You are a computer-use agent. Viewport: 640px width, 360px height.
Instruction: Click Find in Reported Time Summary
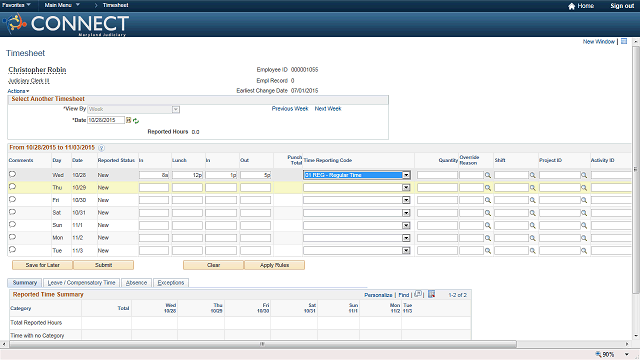pos(404,295)
